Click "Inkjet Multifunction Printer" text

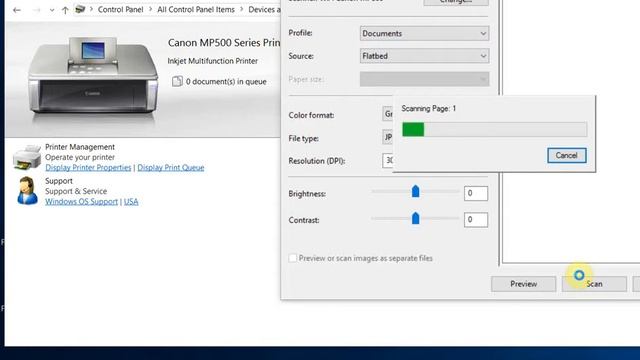click(x=213, y=61)
